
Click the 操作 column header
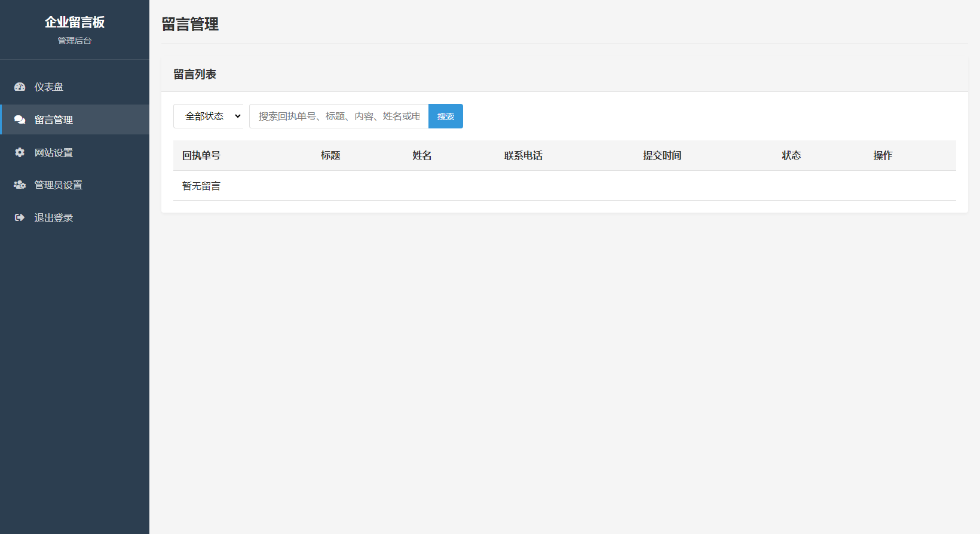tap(883, 155)
